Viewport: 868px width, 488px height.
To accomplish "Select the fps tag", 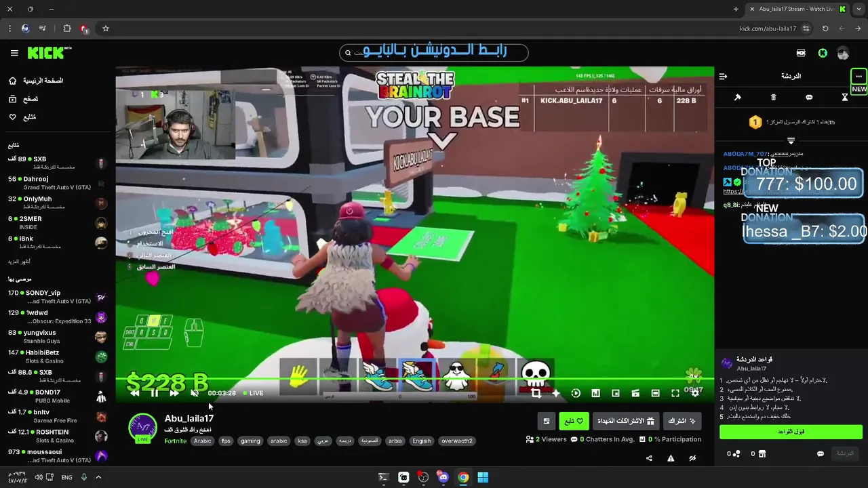I will click(x=226, y=441).
